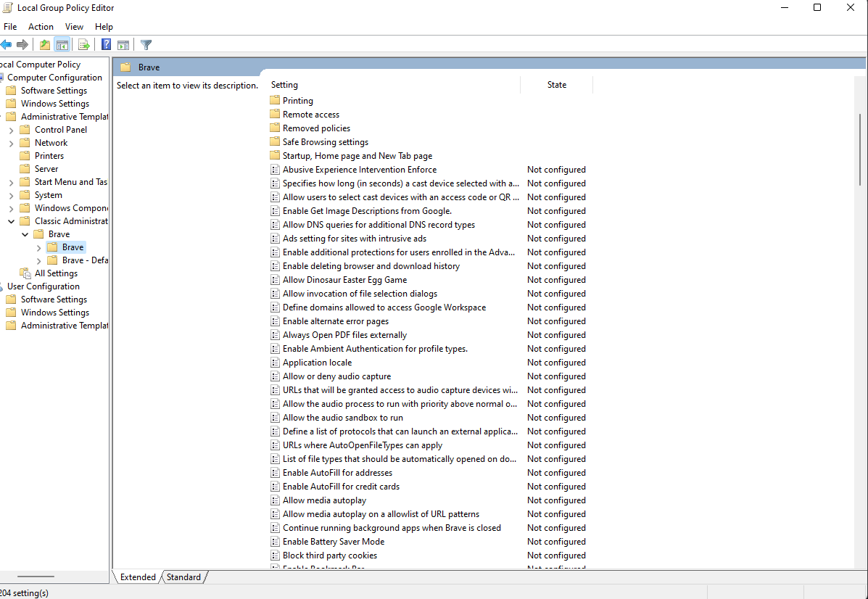Screen dimensions: 868x599
Task: Select Allow the audio sandbox to run
Action: click(x=343, y=418)
